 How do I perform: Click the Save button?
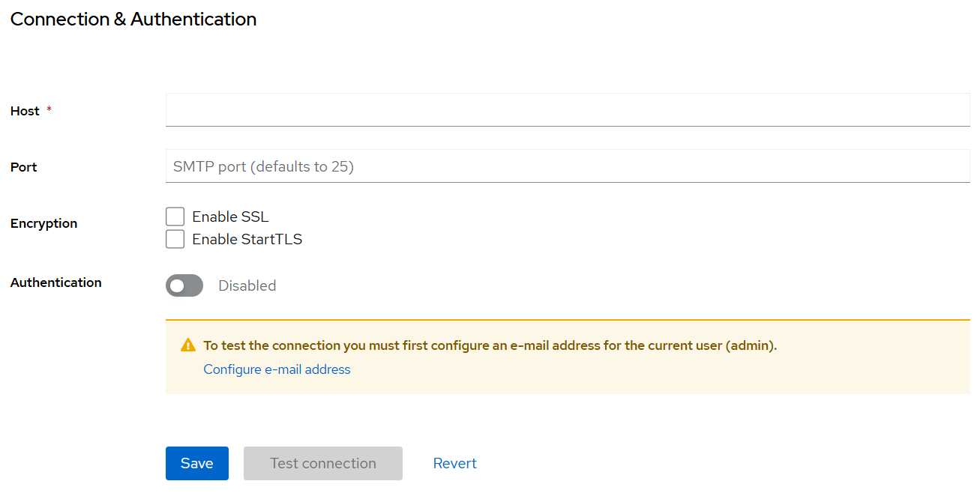pyautogui.click(x=197, y=463)
